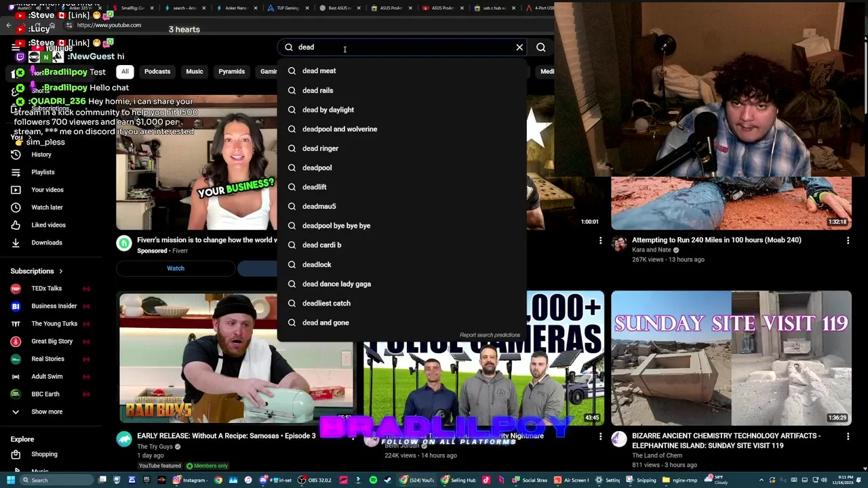
Task: Click the 'Report search predictions' link
Action: tap(490, 335)
